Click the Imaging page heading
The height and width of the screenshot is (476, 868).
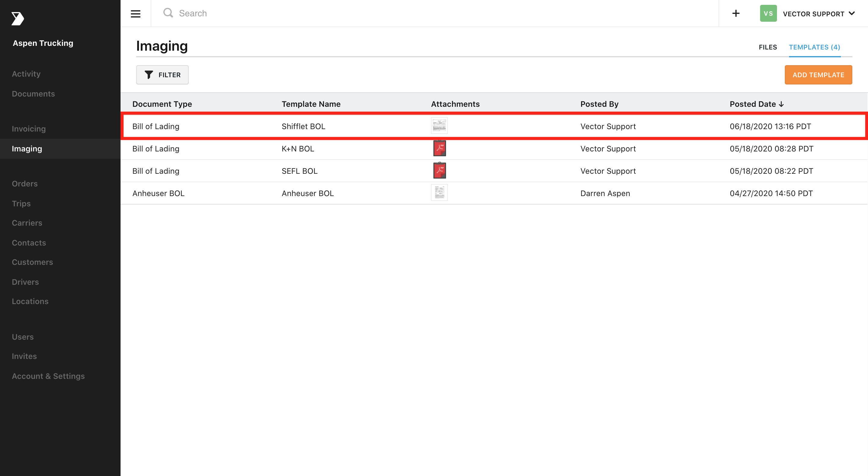pyautogui.click(x=162, y=46)
